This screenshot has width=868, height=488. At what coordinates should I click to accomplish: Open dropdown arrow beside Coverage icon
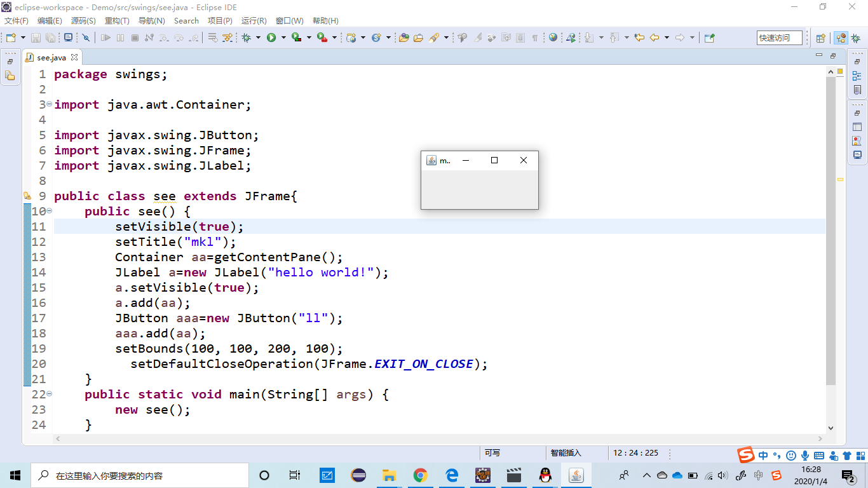tap(309, 37)
